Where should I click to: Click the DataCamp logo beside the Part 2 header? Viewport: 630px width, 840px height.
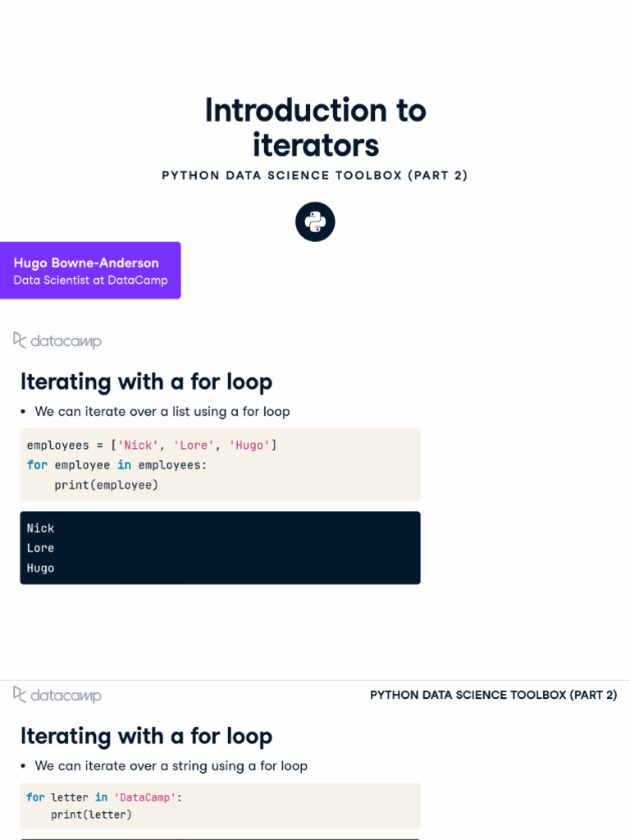point(57,695)
